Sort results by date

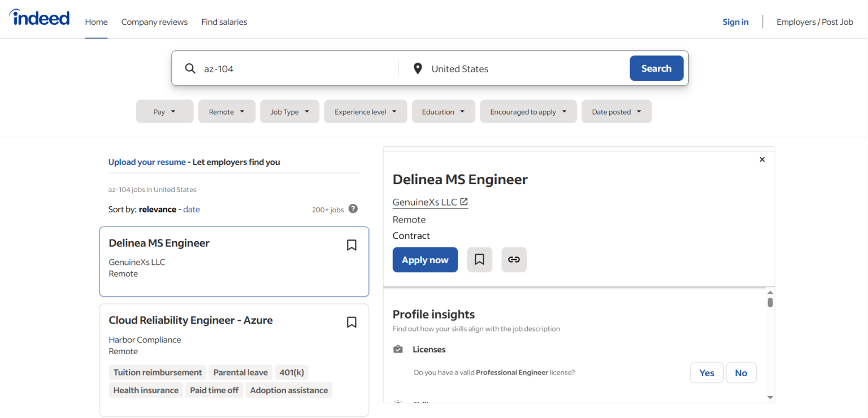(x=192, y=209)
